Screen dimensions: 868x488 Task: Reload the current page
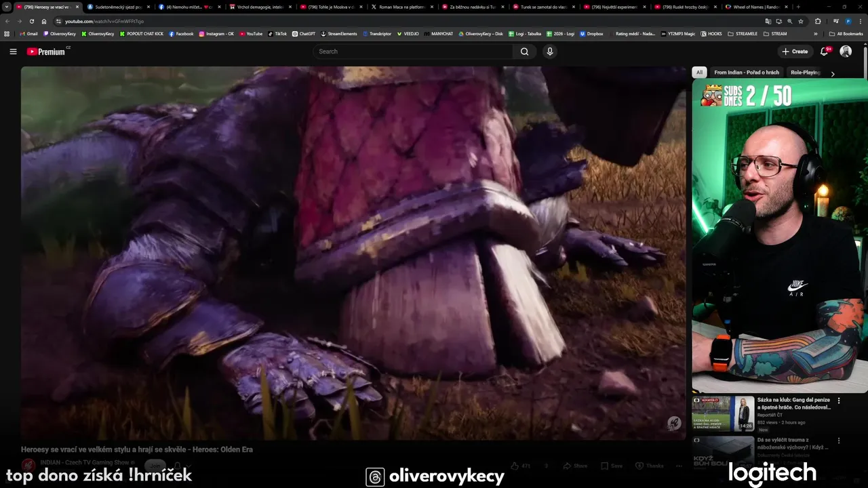click(x=31, y=21)
